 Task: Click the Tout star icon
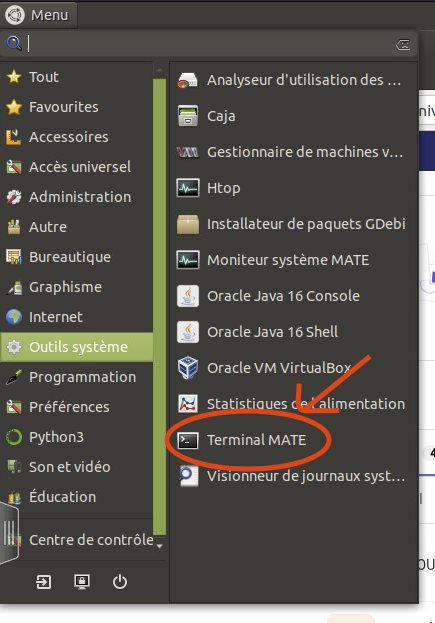click(x=14, y=77)
